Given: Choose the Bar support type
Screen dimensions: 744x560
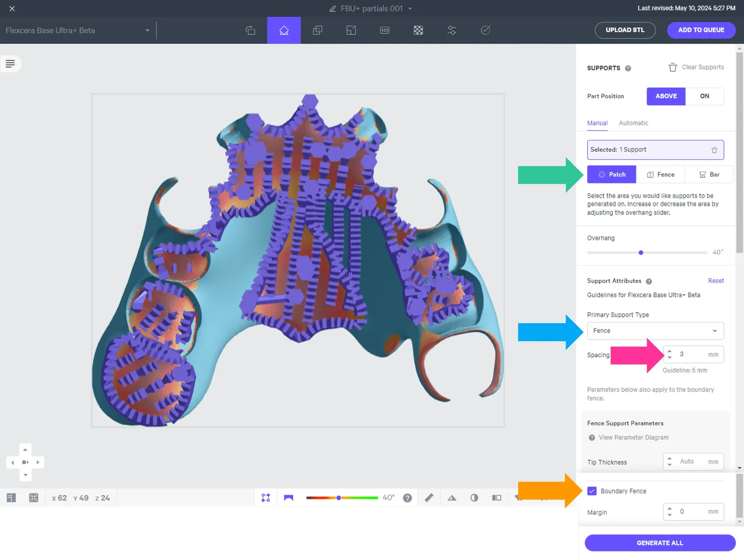Looking at the screenshot, I should [x=709, y=174].
